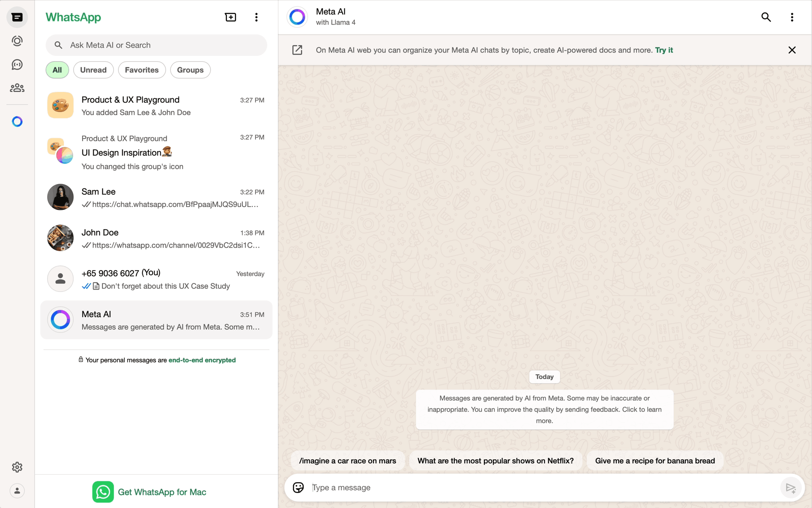Click the search magnifier in search bar
The width and height of the screenshot is (812, 508).
click(x=58, y=45)
